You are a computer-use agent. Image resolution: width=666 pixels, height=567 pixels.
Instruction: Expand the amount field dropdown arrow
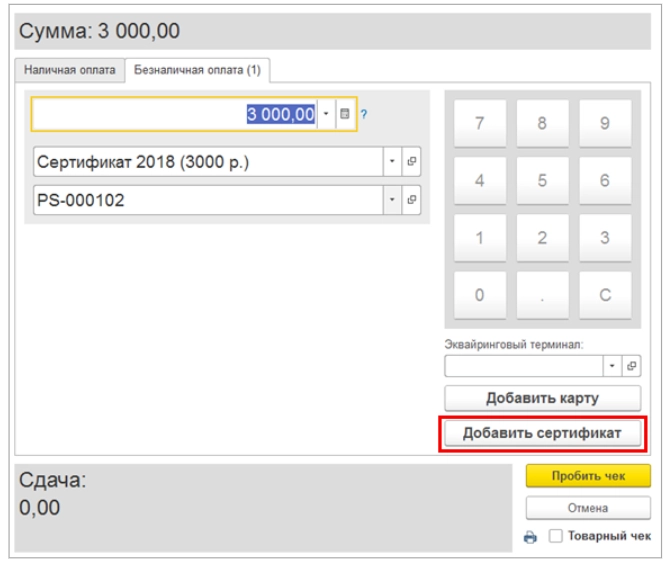pos(326,114)
